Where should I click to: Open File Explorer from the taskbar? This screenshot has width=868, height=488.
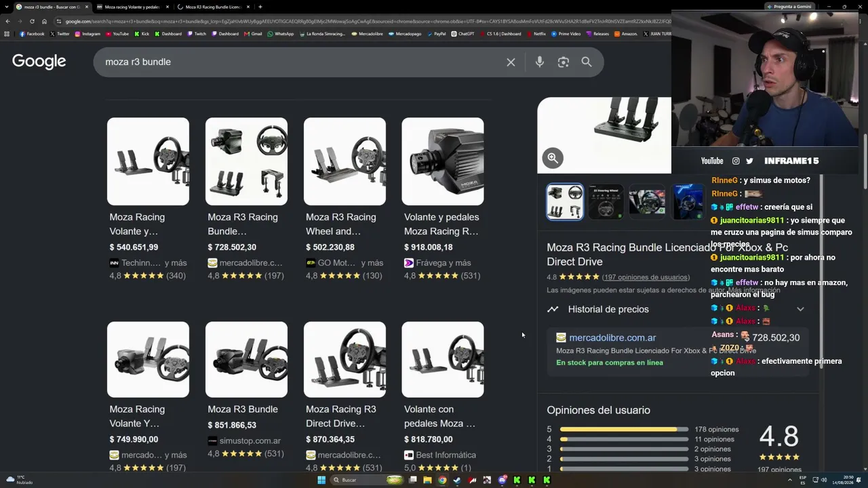(427, 480)
